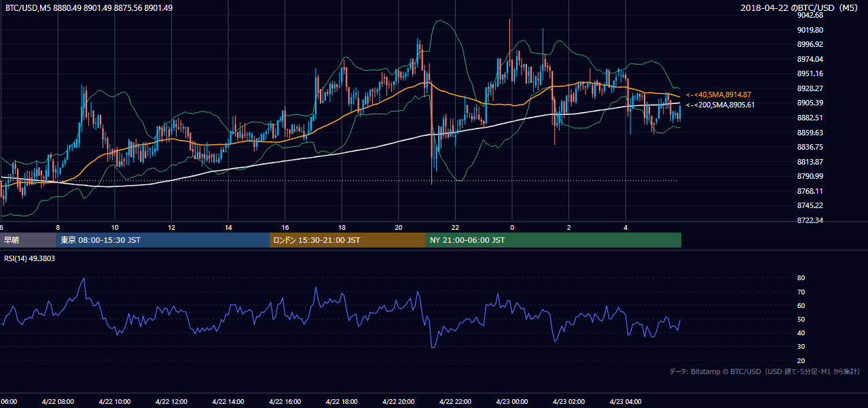Click the Bitstamp data source note
The image size is (868, 408).
click(x=765, y=371)
